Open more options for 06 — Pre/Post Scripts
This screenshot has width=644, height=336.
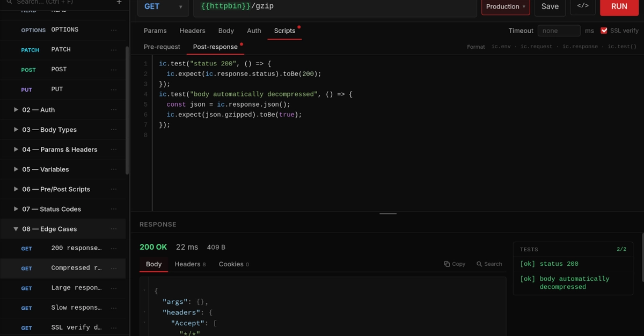click(114, 189)
